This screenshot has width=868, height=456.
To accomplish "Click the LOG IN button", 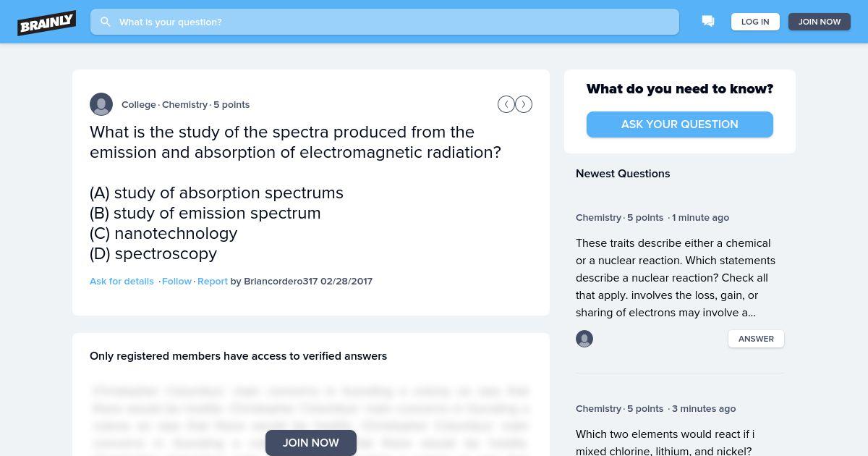I will pyautogui.click(x=755, y=22).
